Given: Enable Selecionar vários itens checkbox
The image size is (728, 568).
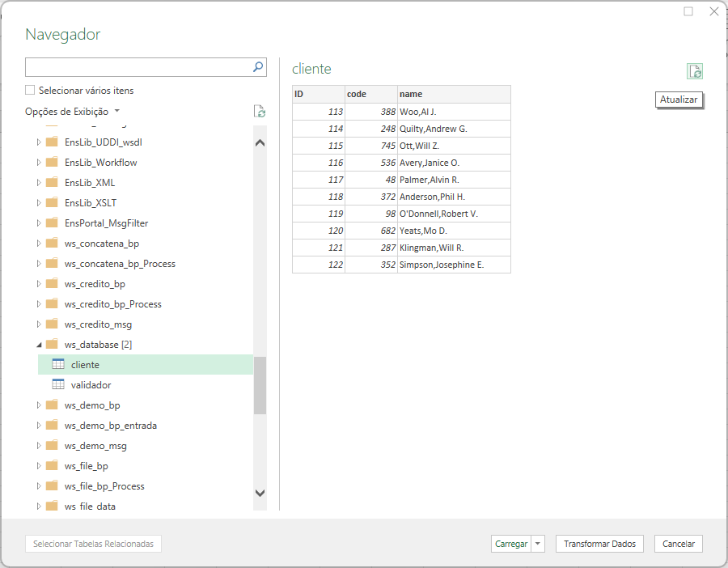Looking at the screenshot, I should coord(30,91).
